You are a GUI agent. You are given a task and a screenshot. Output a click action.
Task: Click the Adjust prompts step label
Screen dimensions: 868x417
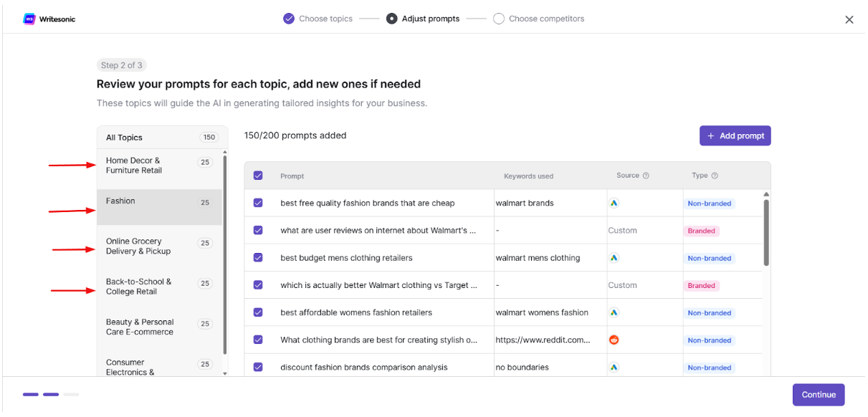click(x=431, y=19)
